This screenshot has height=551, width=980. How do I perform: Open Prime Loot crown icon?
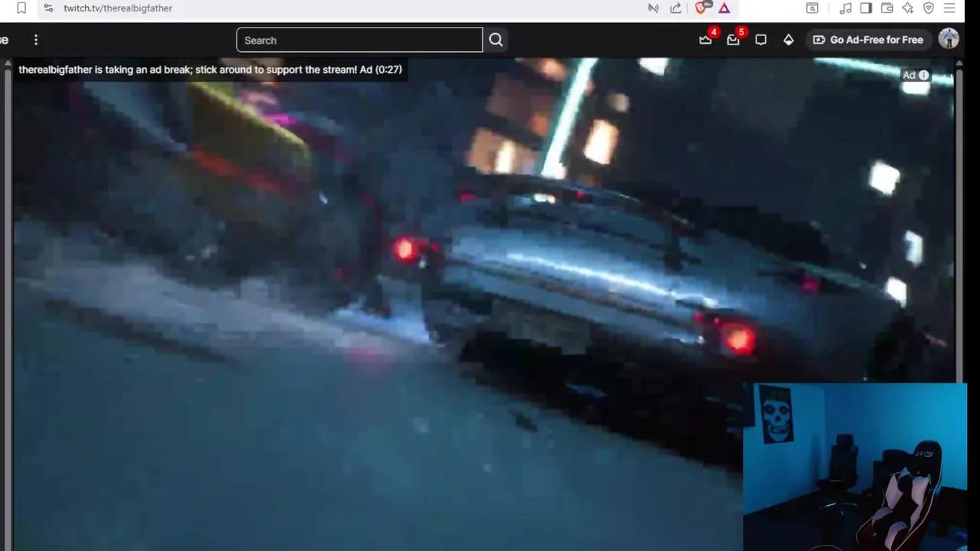pyautogui.click(x=706, y=40)
